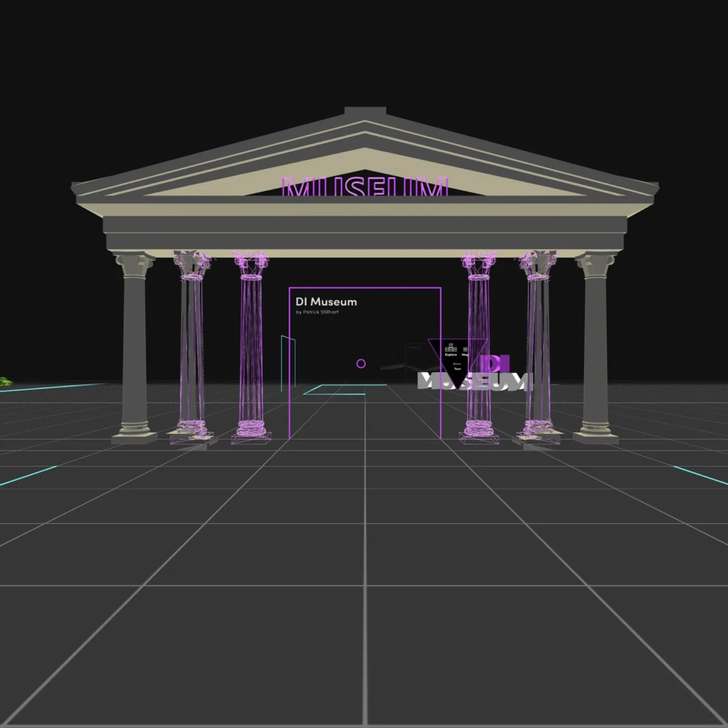Click the roof cap atop the pediment
This screenshot has height=728, width=728.
coord(365,111)
